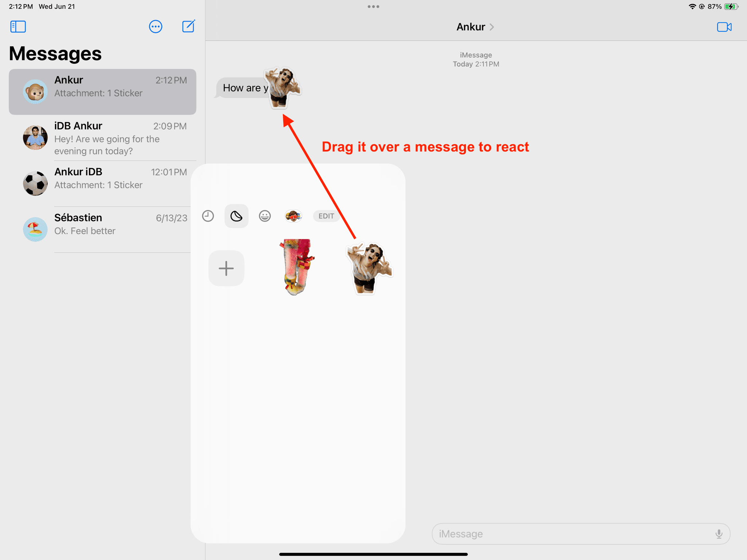Viewport: 747px width, 560px height.
Task: Tap the microphone dictation icon
Action: pos(719,534)
